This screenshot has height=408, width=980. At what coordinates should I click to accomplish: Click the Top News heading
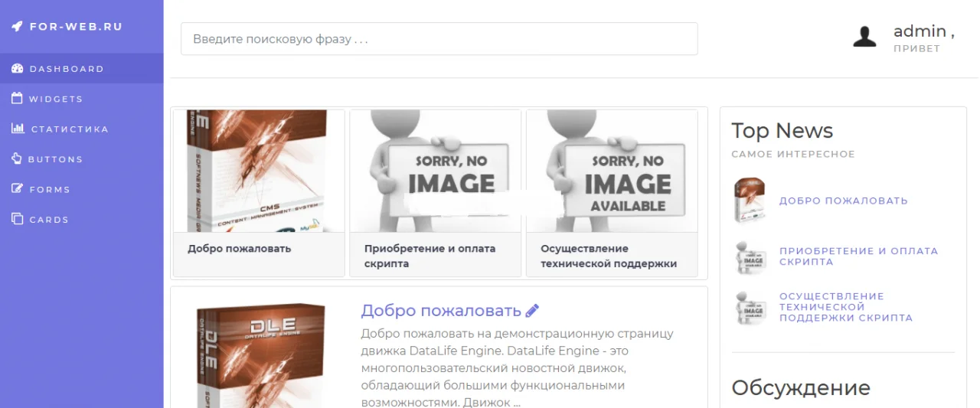[x=782, y=131]
